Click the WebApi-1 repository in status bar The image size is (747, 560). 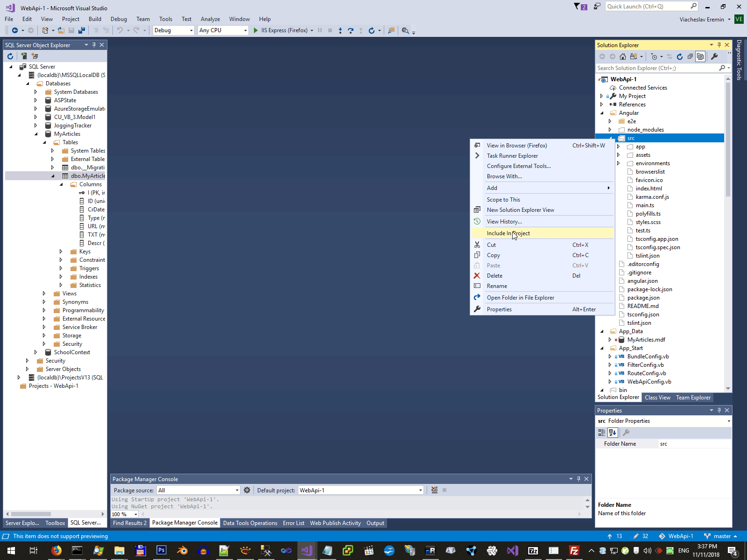point(676,536)
